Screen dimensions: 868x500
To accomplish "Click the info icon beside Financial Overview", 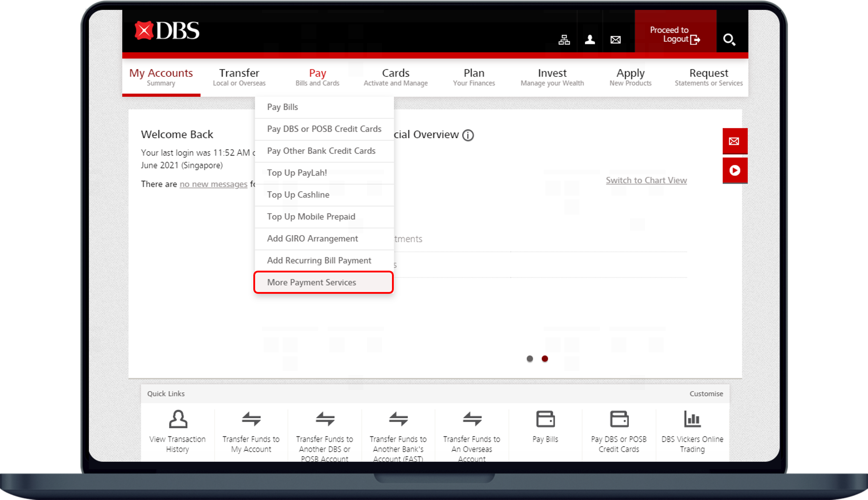I will point(468,135).
